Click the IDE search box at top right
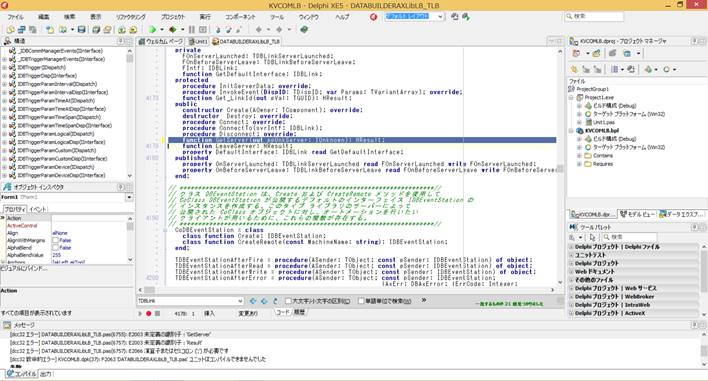 tap(594, 16)
